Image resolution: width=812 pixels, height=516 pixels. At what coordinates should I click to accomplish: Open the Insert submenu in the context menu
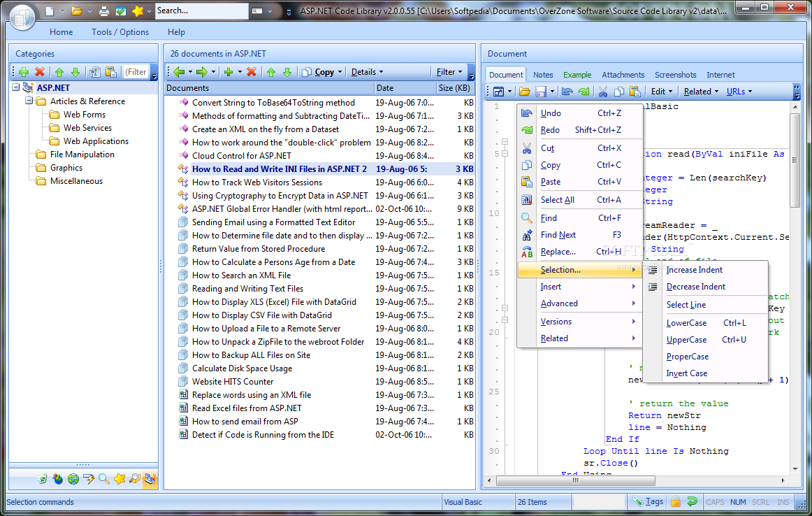click(580, 287)
